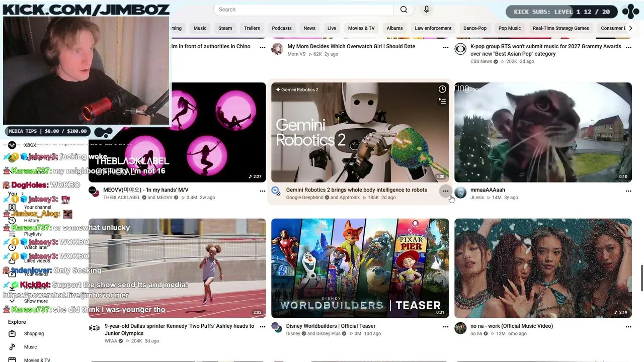Select the Live category chip
The width and height of the screenshot is (644, 362).
click(x=332, y=28)
